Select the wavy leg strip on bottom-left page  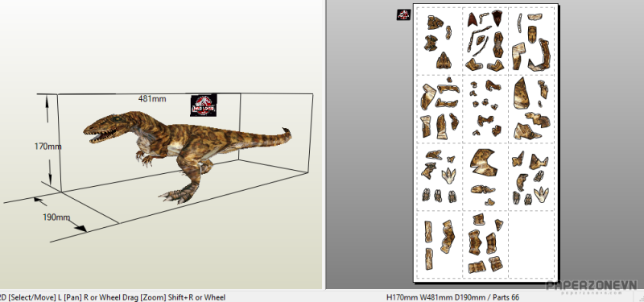click(x=448, y=236)
